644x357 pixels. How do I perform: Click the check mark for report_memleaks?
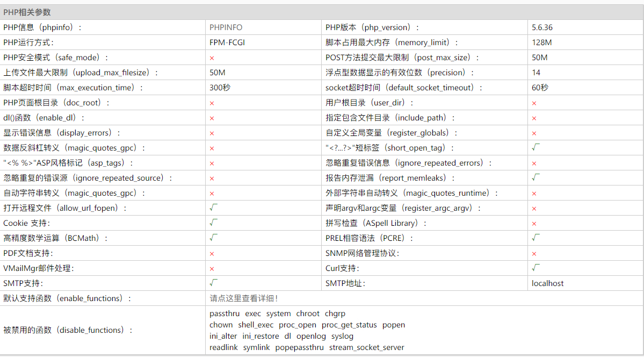pyautogui.click(x=536, y=177)
